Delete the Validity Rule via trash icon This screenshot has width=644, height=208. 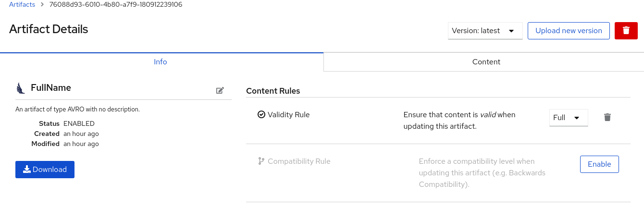607,117
